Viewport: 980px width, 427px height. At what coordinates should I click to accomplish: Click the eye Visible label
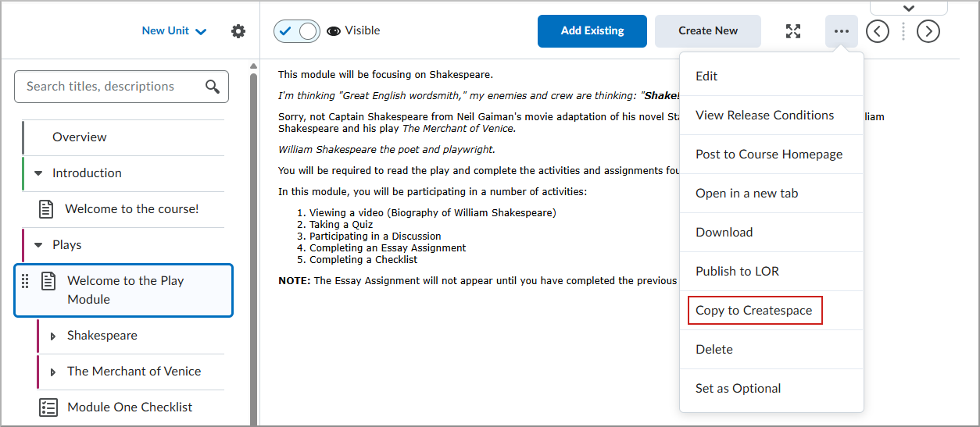pos(353,31)
